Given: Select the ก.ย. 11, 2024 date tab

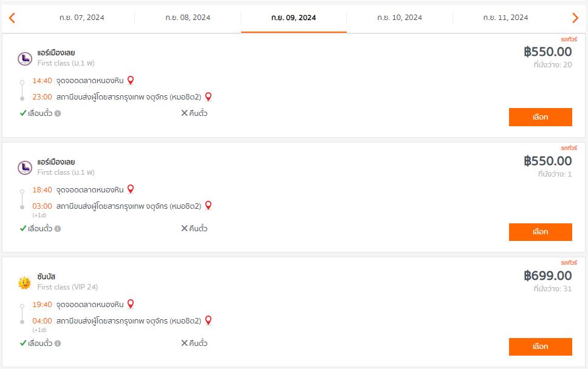Looking at the screenshot, I should (x=505, y=18).
